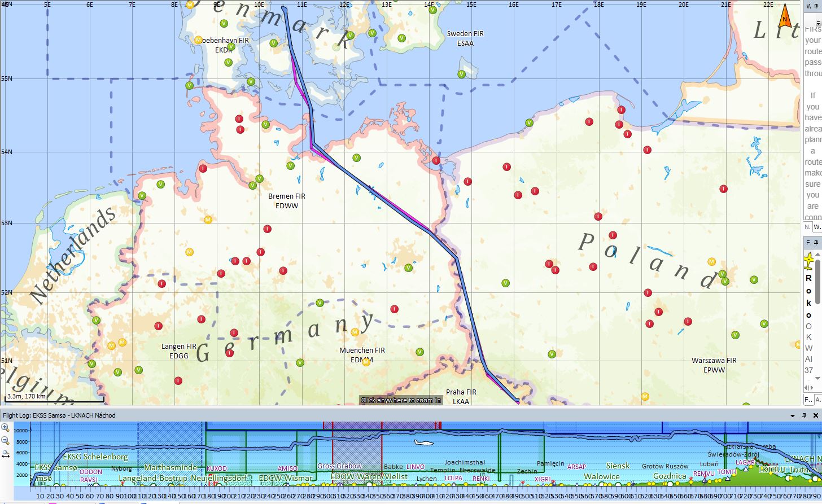The image size is (822, 504).
Task: Close the Flight Log panel
Action: (x=816, y=415)
